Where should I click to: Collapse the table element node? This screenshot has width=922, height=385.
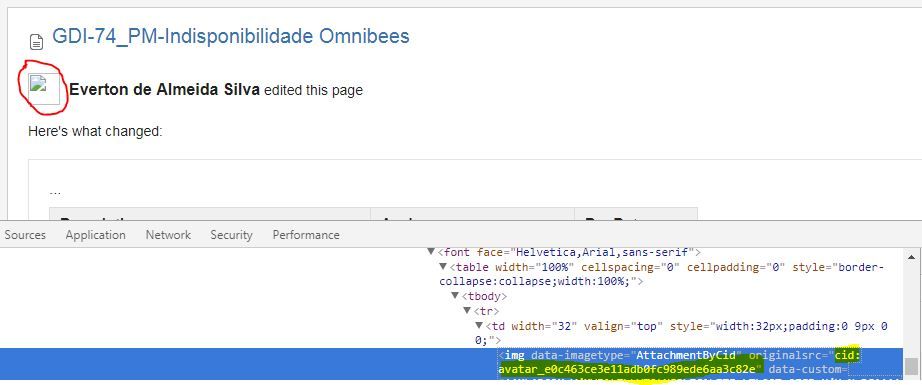pyautogui.click(x=443, y=267)
